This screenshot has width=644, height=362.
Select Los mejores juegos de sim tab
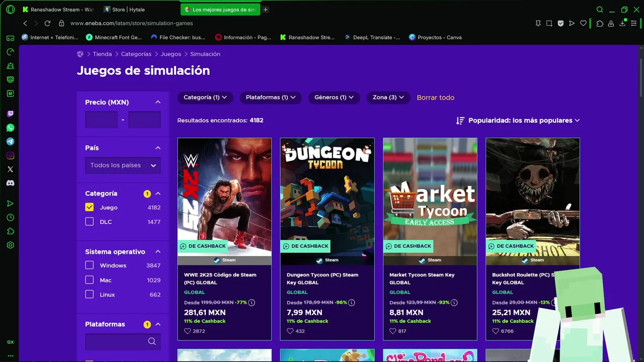tap(220, 10)
